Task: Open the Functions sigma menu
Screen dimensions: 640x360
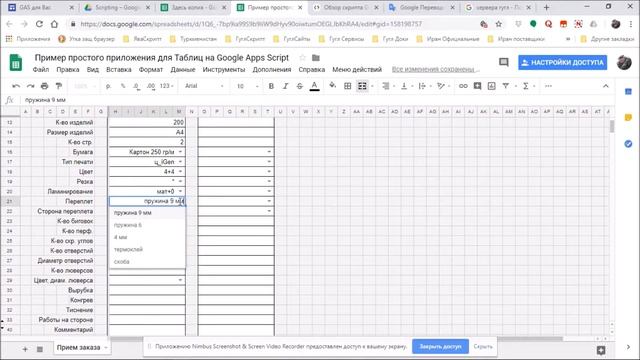Action: click(526, 86)
